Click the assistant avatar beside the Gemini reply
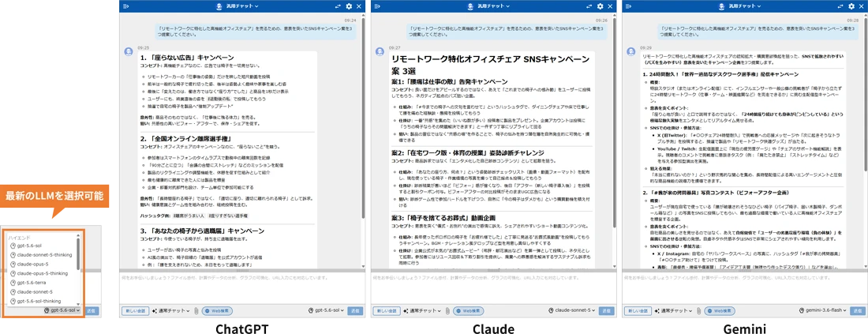 pyautogui.click(x=630, y=52)
